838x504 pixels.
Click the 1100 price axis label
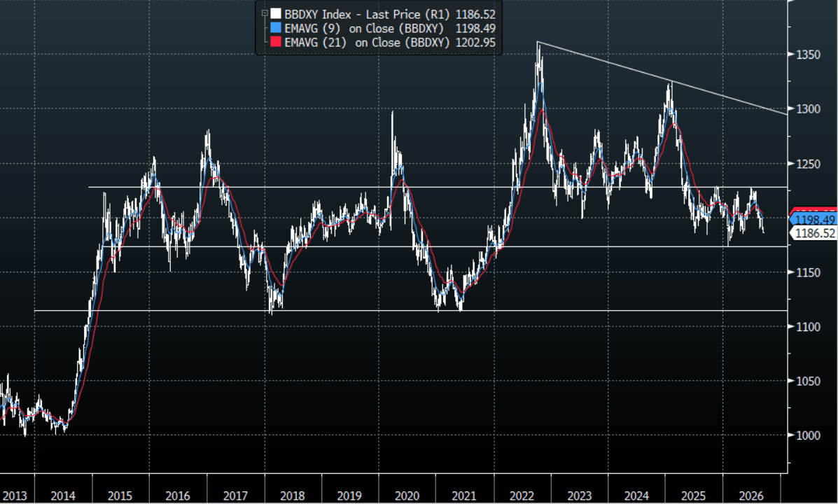click(x=808, y=327)
